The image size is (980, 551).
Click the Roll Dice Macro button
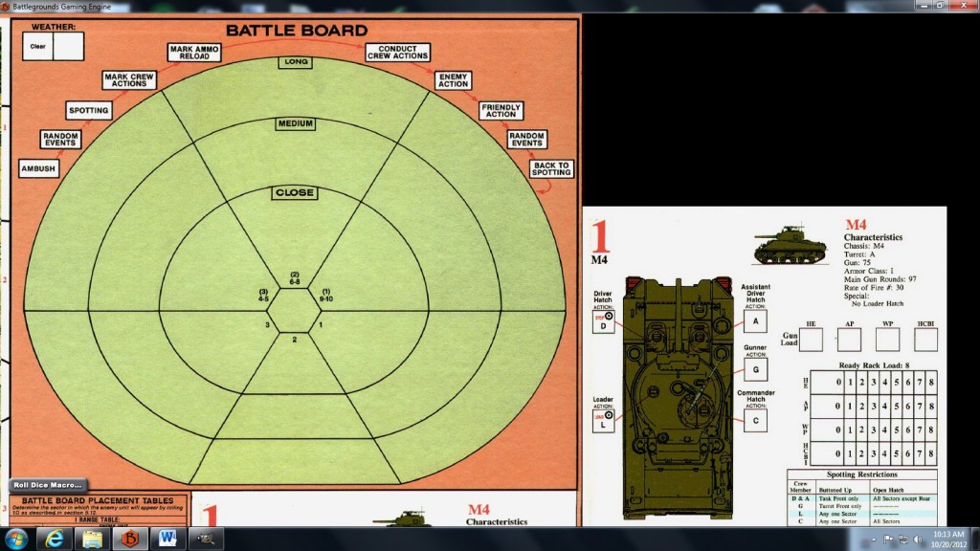pos(48,485)
